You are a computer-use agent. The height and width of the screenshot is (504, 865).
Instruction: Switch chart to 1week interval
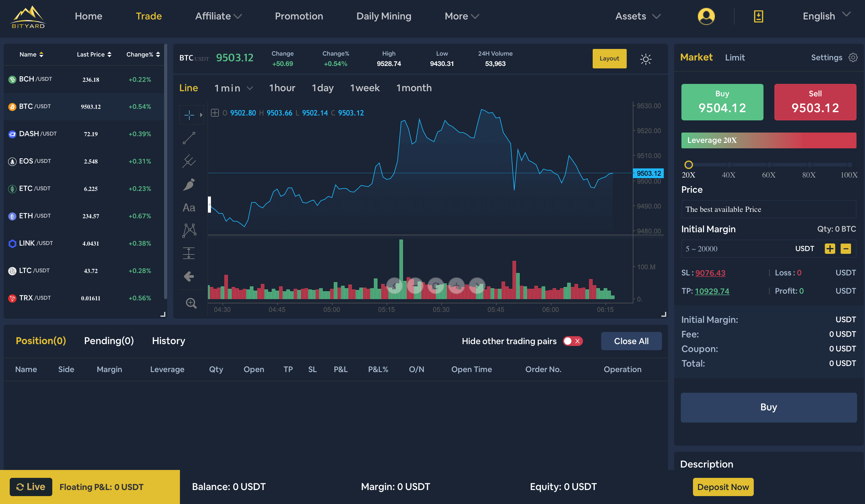pyautogui.click(x=364, y=88)
